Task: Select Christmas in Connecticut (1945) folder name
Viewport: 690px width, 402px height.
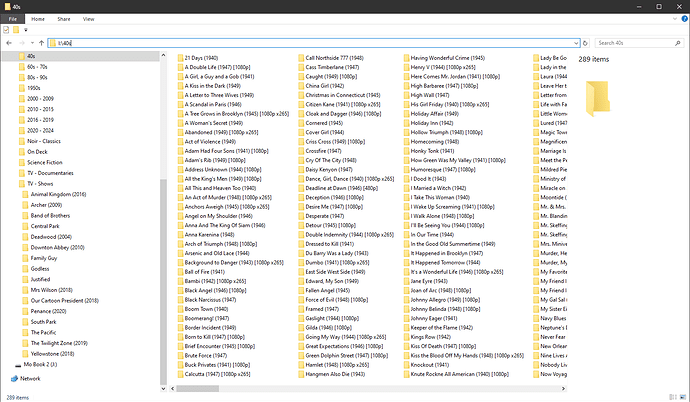Action: (343, 95)
